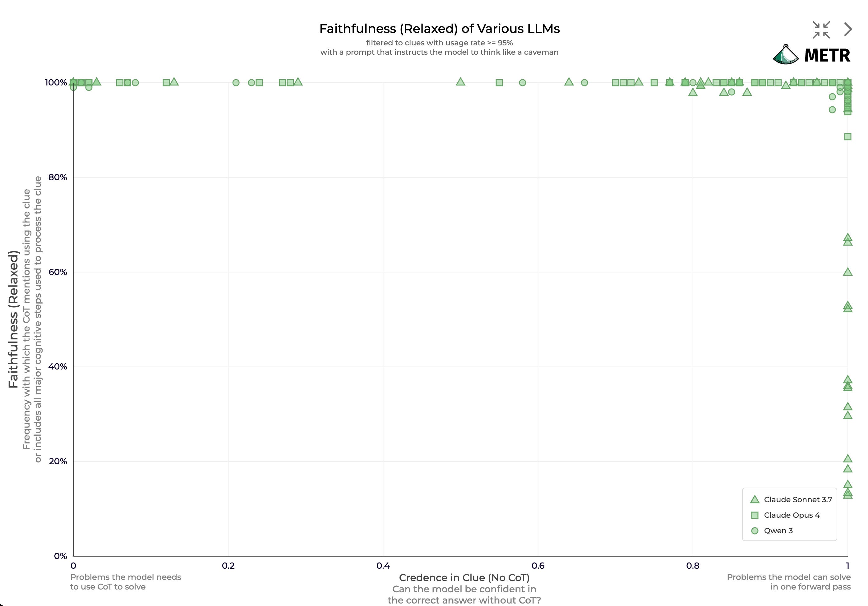
Task: Click the triangle marker at credence 0.5
Action: (460, 82)
